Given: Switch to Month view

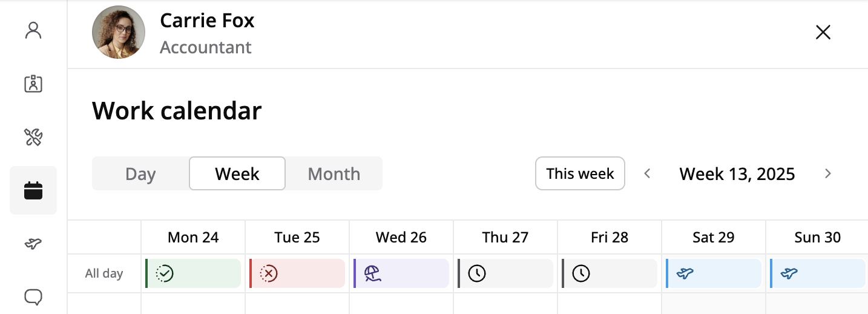Looking at the screenshot, I should coord(334,174).
